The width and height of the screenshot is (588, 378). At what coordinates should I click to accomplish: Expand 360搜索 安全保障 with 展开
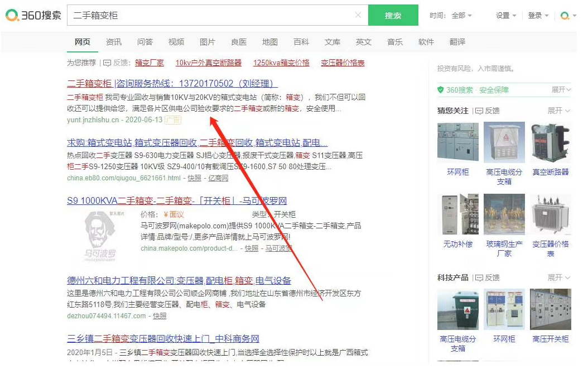[x=561, y=90]
